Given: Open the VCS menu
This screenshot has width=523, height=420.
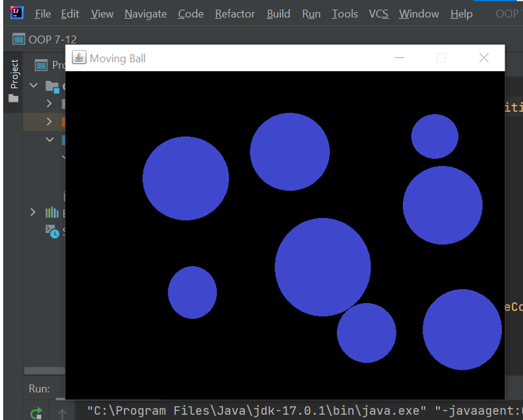Looking at the screenshot, I should [379, 13].
